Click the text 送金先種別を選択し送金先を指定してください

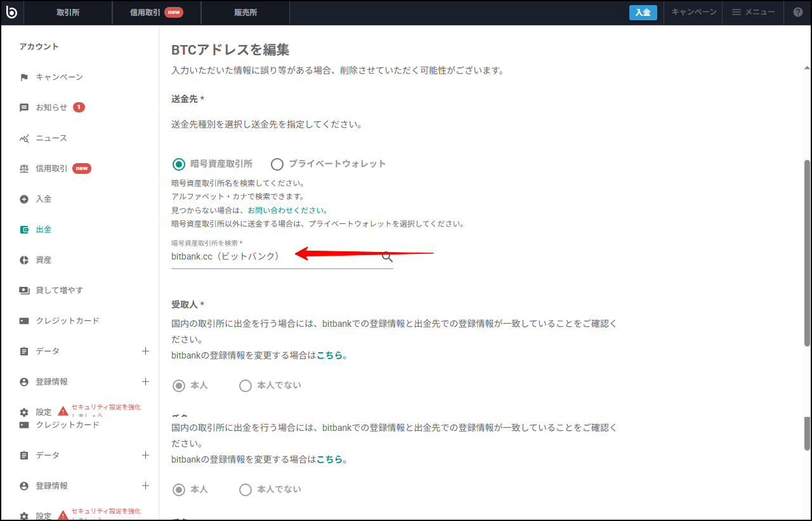click(266, 124)
